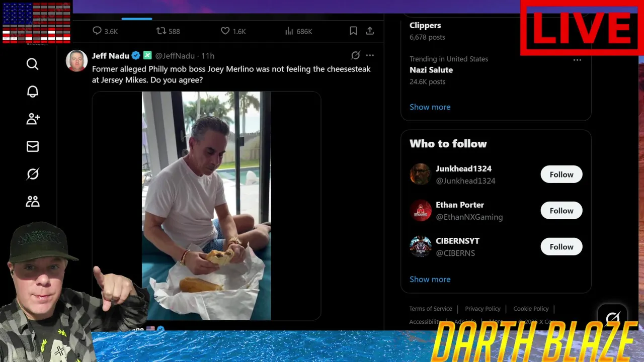Open Explore via the search magnifier icon
This screenshot has width=644, height=362.
(32, 64)
